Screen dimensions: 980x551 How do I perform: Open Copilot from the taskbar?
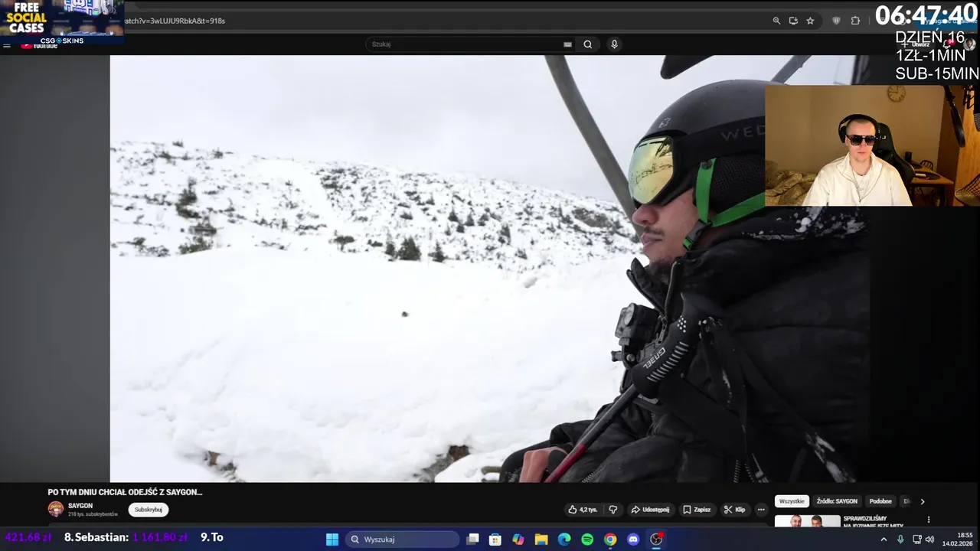point(518,540)
